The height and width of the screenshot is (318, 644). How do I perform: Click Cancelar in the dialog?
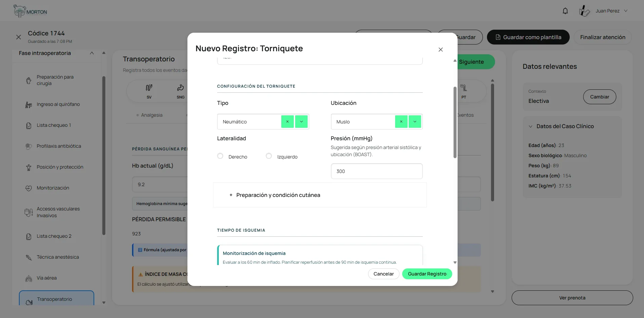[x=384, y=274]
